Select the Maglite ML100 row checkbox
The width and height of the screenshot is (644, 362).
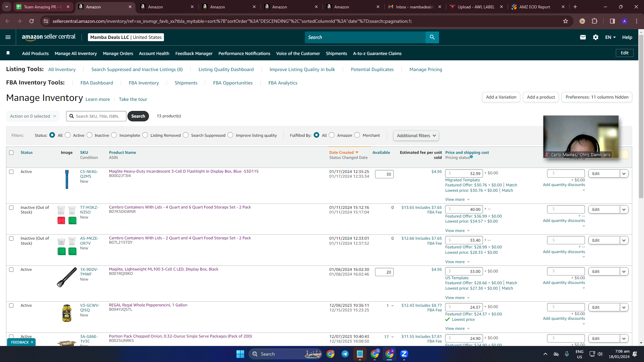click(11, 269)
